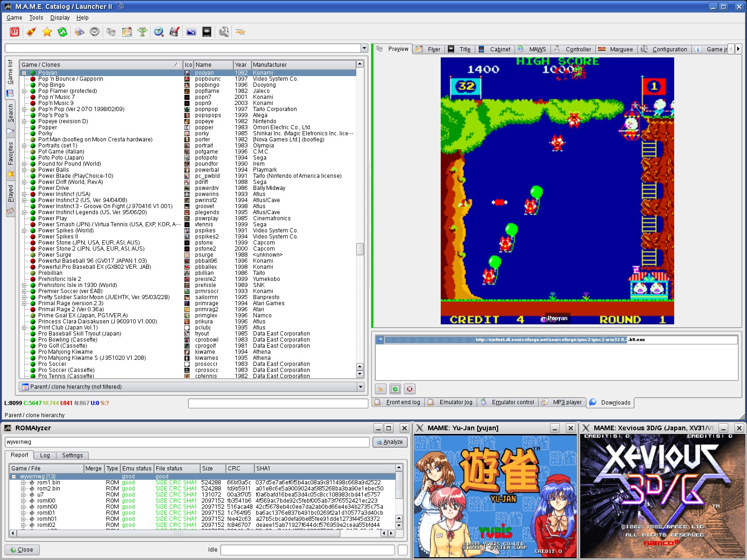Viewport: 747px width, 560px height.
Task: Open the Settings tab in ROMAlyzer
Action: pyautogui.click(x=72, y=455)
